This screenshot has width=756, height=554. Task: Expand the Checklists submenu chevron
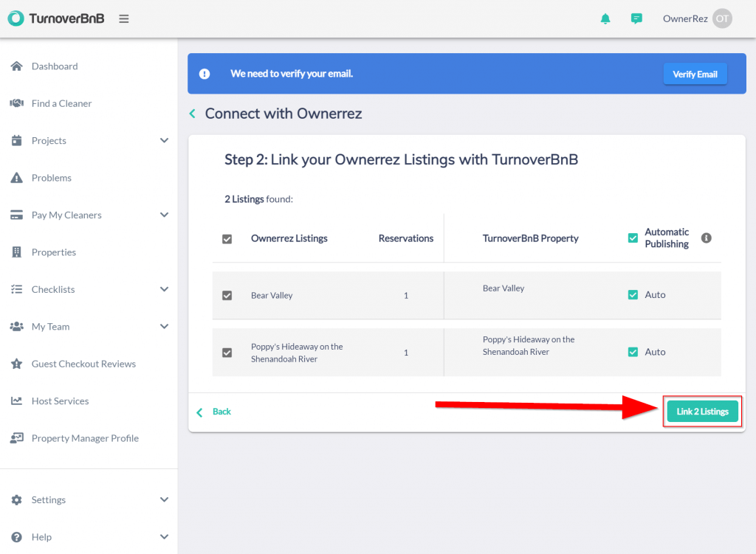(165, 289)
